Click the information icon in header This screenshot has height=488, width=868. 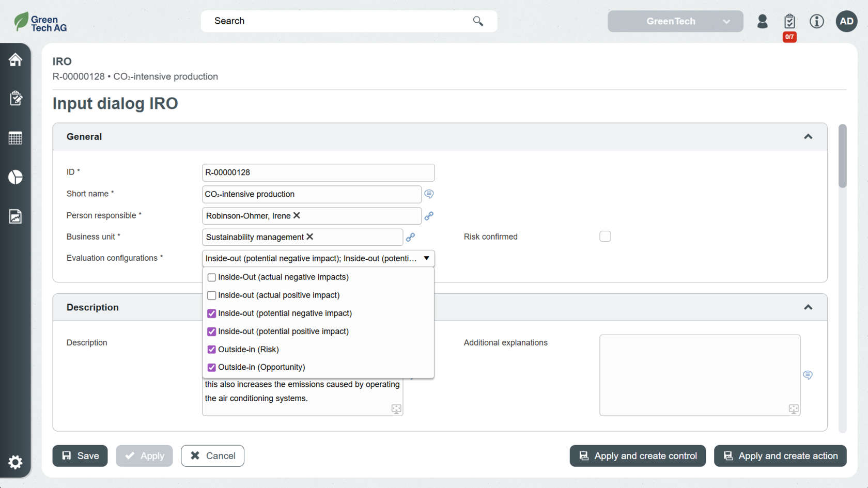click(x=816, y=22)
